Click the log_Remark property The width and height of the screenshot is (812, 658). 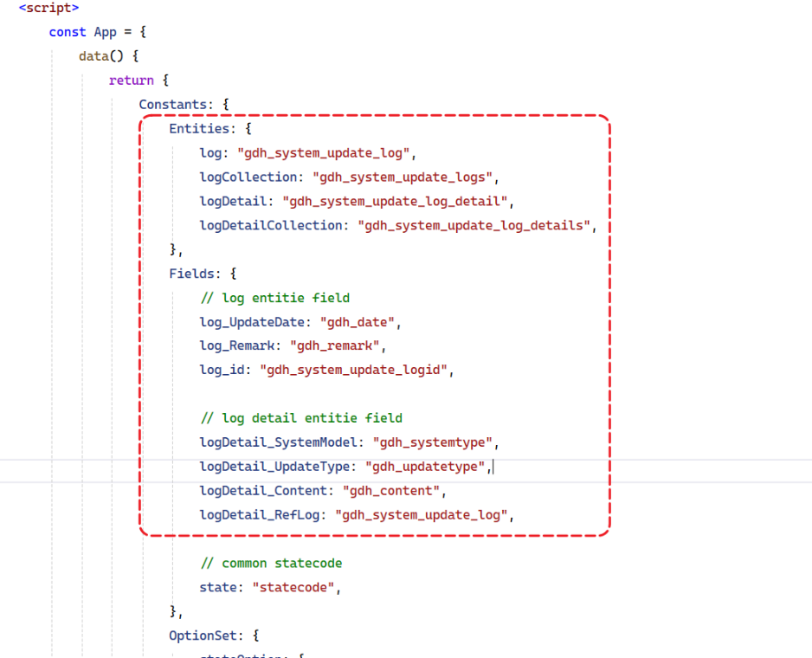point(236,345)
